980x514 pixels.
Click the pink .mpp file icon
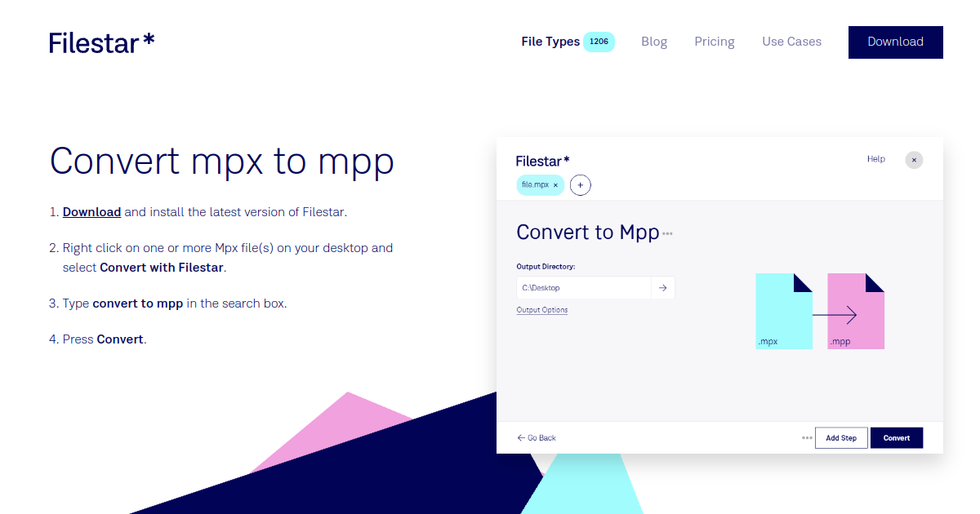click(x=856, y=311)
